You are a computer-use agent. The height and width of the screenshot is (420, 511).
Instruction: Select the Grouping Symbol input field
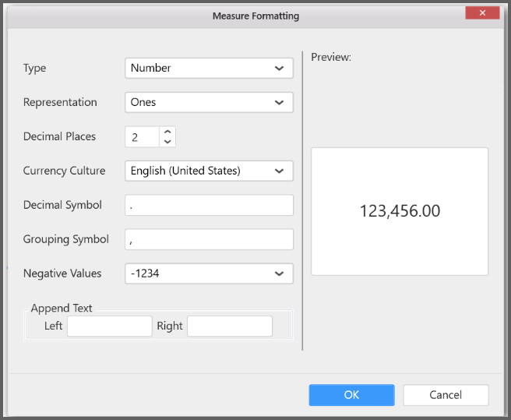[x=208, y=239]
